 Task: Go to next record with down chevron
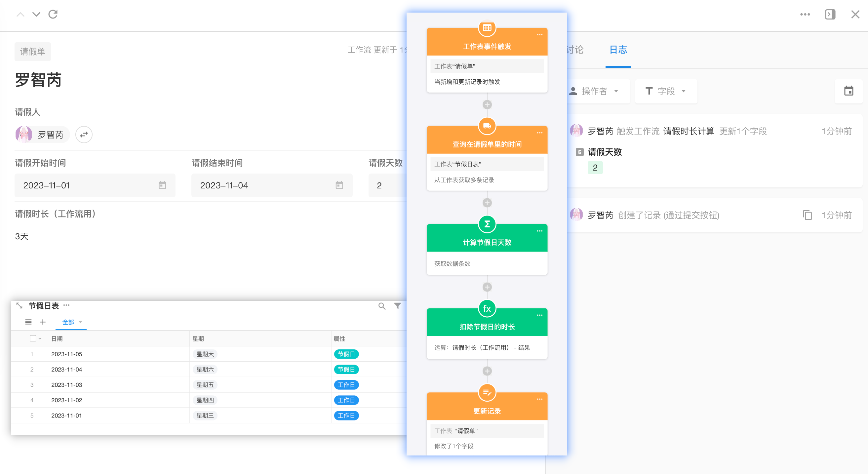click(x=36, y=14)
